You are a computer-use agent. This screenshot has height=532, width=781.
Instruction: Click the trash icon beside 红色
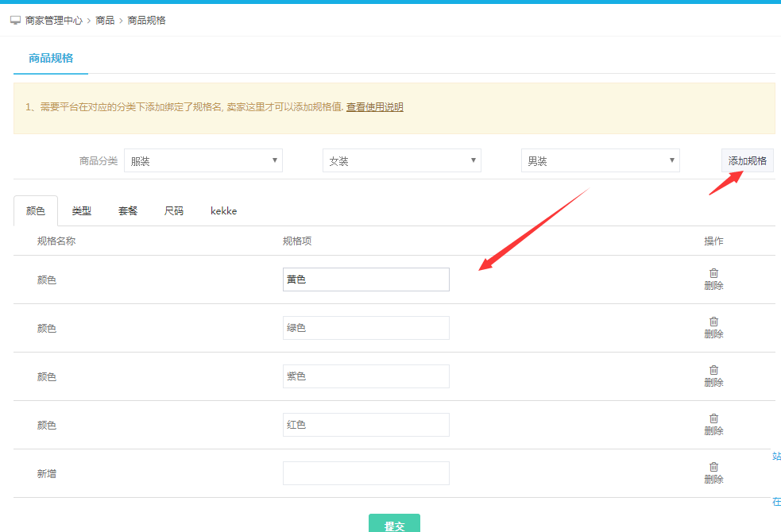[713, 418]
